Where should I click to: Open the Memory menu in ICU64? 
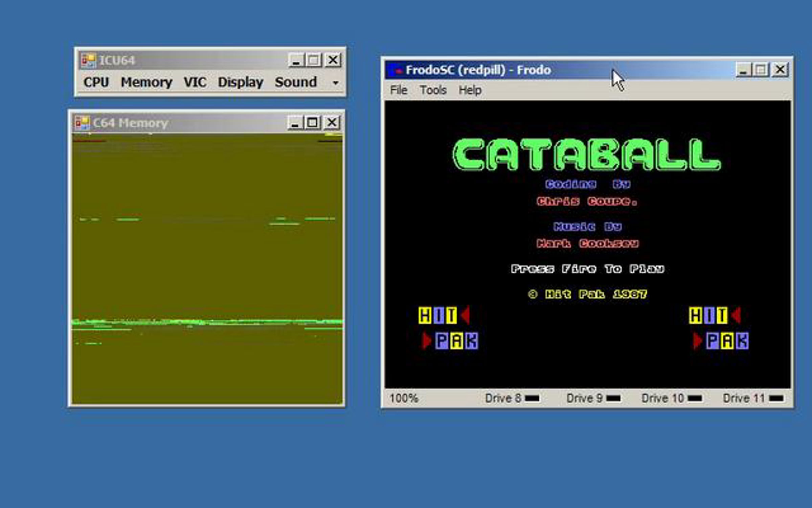[x=146, y=82]
